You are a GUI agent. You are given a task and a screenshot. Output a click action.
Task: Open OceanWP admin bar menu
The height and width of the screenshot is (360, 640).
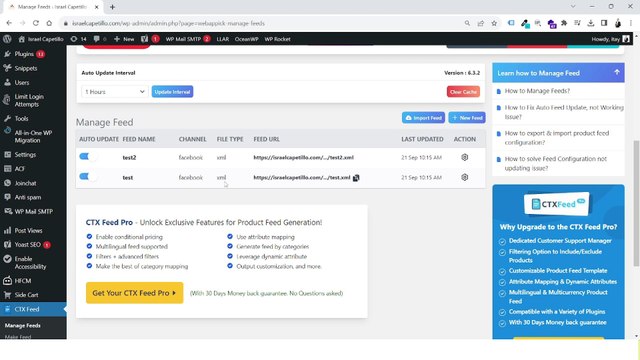click(247, 39)
